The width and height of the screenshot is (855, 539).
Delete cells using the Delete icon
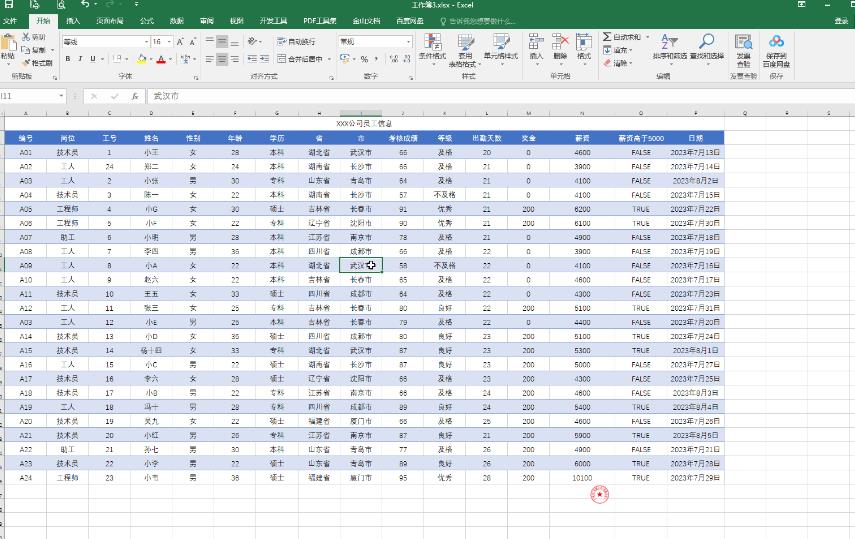click(x=560, y=48)
